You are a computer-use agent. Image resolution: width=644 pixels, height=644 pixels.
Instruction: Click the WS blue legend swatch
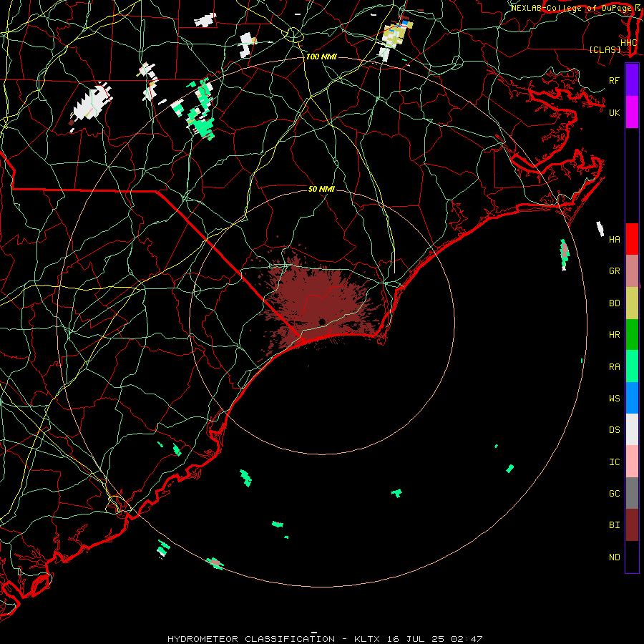pos(632,398)
